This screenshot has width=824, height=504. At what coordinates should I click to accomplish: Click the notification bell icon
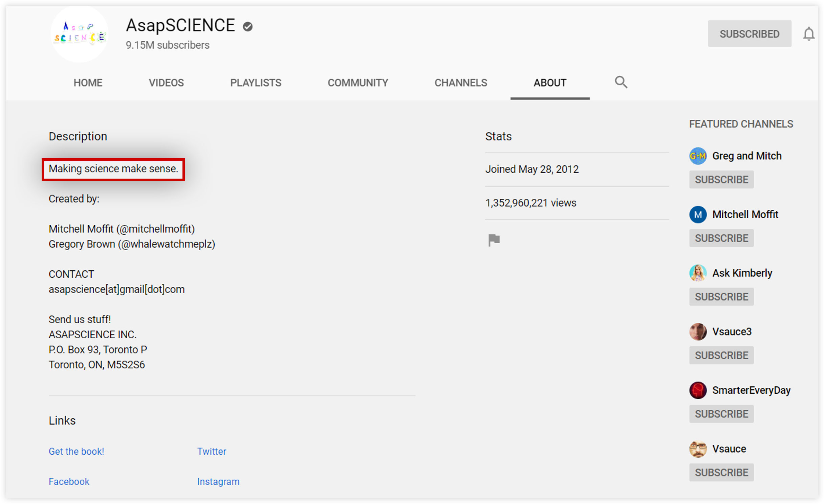click(x=809, y=34)
